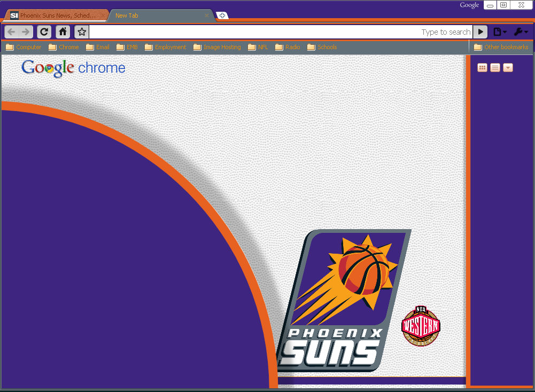The height and width of the screenshot is (392, 535).
Task: Click the reload page icon
Action: pos(44,32)
